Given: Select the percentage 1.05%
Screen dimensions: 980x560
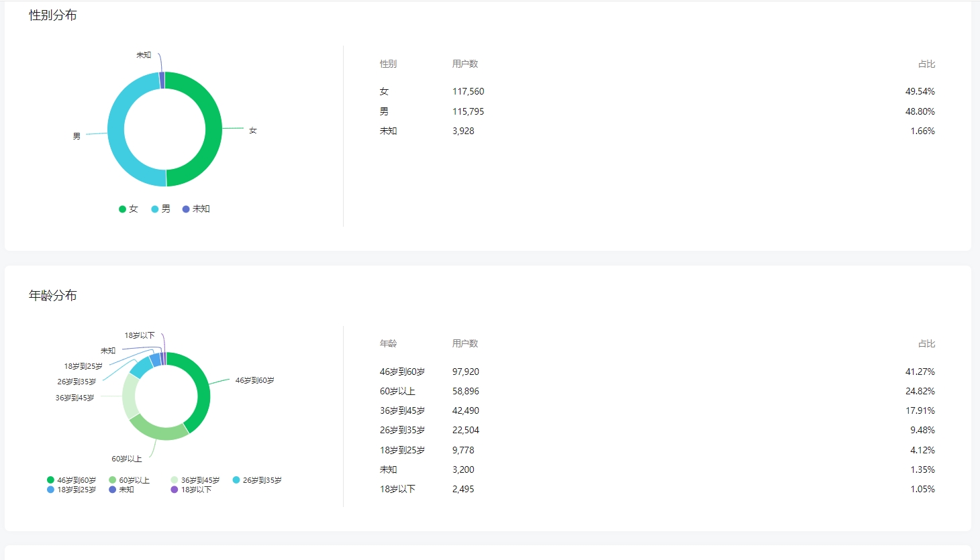Looking at the screenshot, I should [922, 489].
